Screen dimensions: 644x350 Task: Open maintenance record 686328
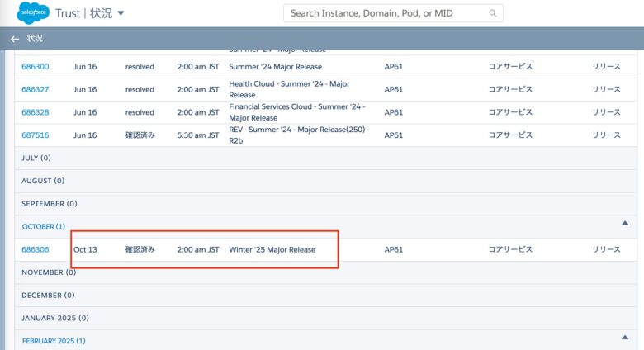tap(36, 112)
